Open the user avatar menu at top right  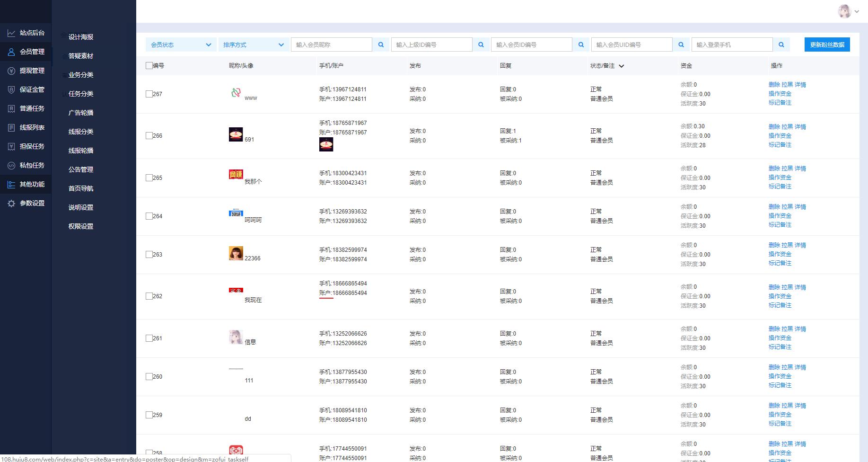848,11
